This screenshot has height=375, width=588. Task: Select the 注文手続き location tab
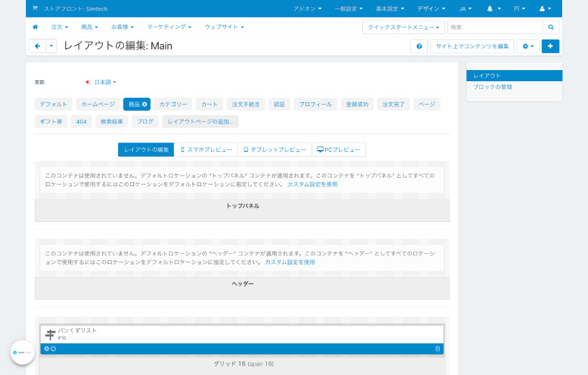[x=246, y=104]
